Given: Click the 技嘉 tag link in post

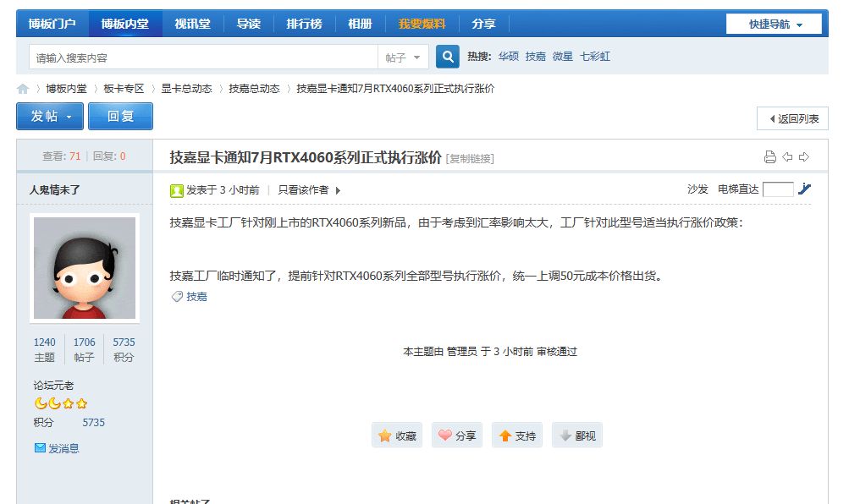Looking at the screenshot, I should [196, 296].
